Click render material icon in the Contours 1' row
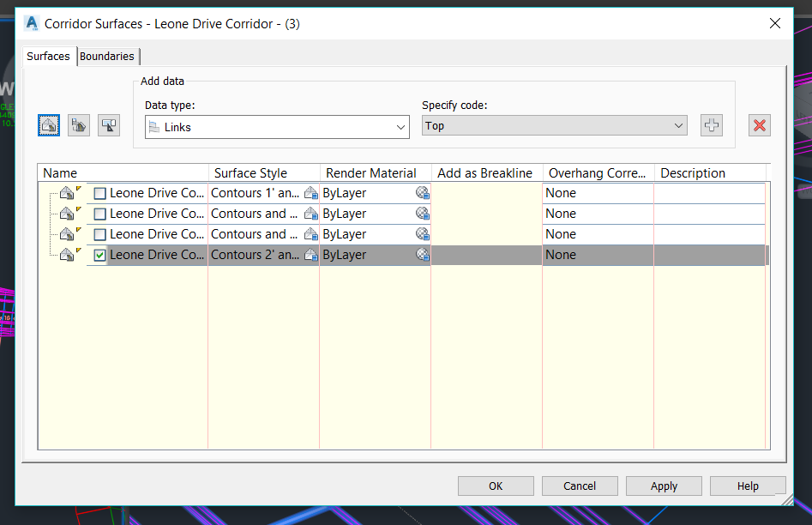 pyautogui.click(x=423, y=193)
